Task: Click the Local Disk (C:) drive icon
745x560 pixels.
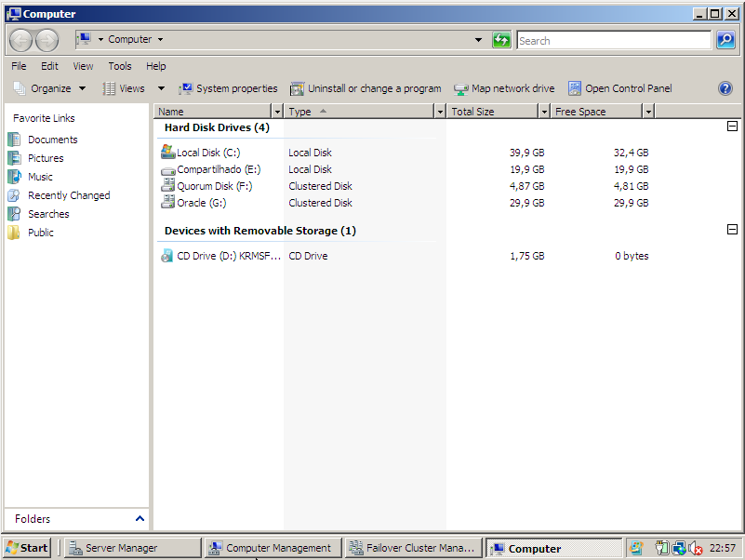Action: pos(167,153)
